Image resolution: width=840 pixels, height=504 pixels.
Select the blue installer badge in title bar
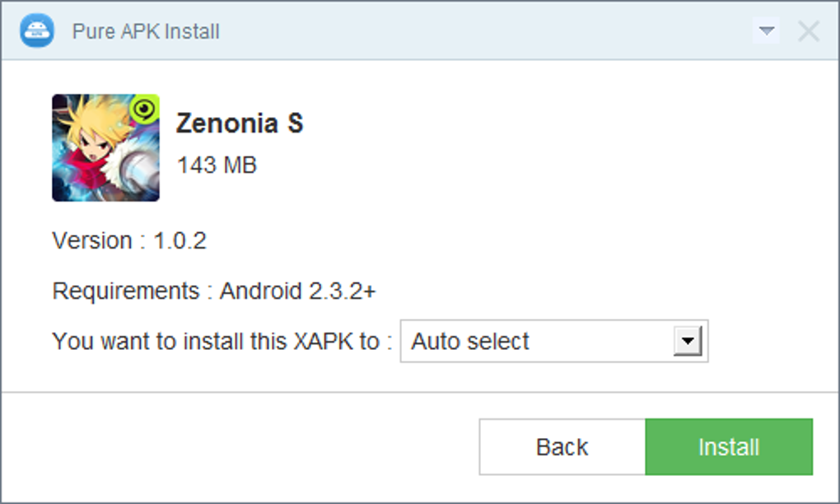[36, 30]
